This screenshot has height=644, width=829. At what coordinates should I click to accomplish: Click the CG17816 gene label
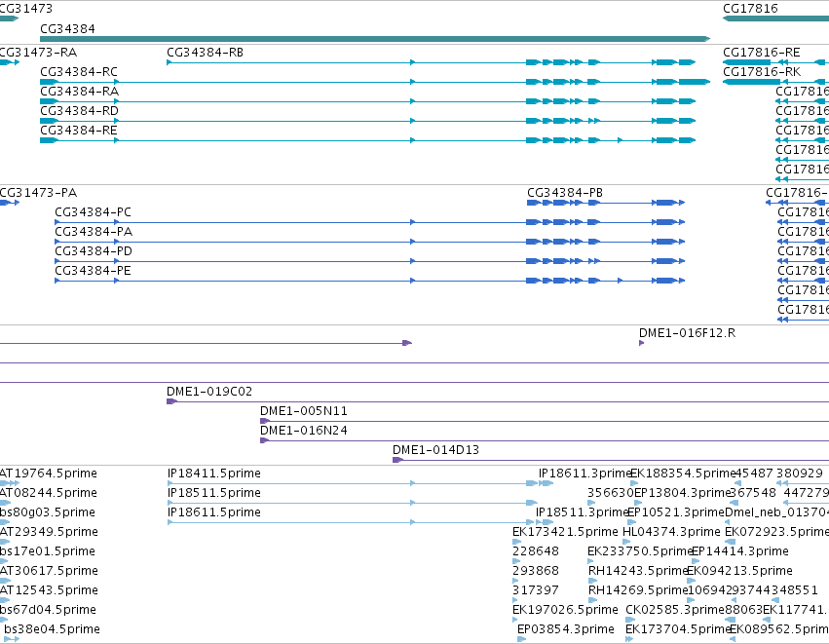pos(750,9)
